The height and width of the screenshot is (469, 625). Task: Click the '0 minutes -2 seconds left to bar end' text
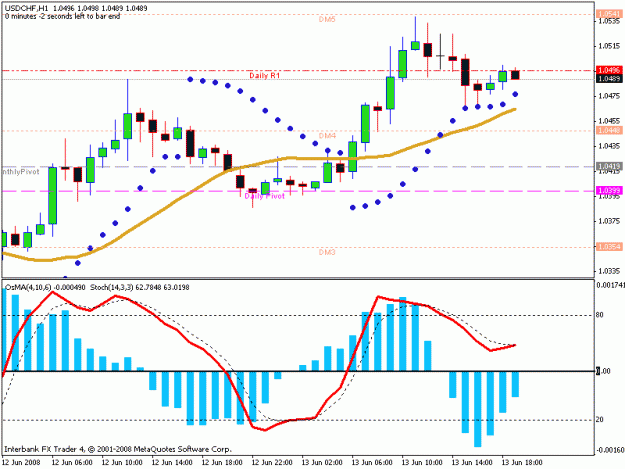63,16
